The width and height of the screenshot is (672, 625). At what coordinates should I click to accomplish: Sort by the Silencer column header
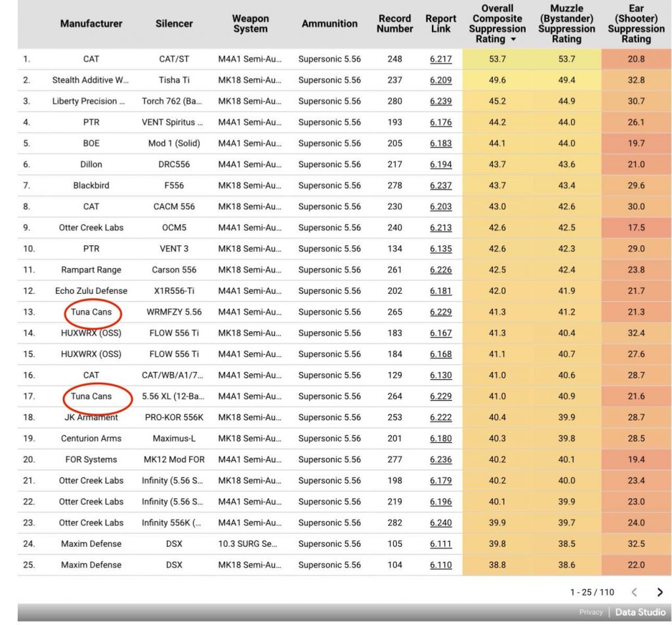(x=174, y=24)
